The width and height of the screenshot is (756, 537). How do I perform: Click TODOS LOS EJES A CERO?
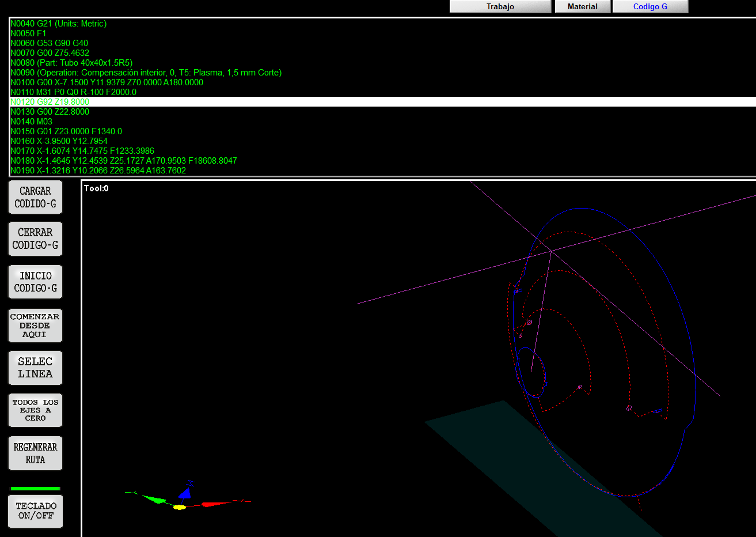click(35, 410)
